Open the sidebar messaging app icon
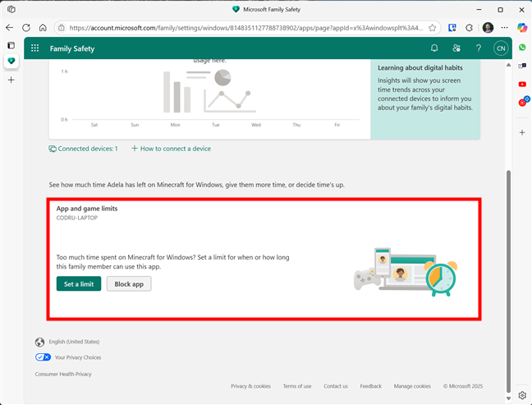 point(522,66)
